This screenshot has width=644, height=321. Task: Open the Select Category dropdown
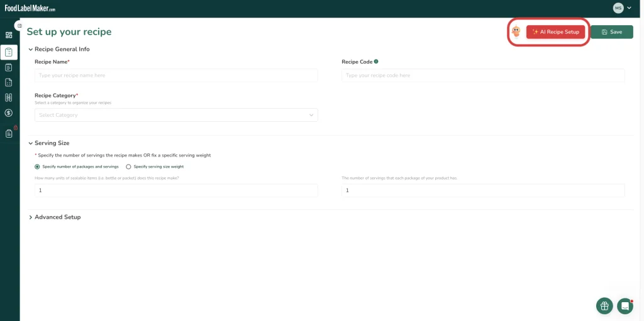[176, 115]
